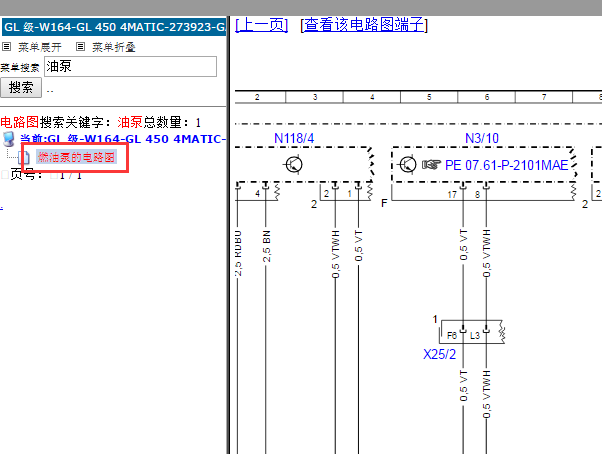Select the X25/2 connector label
The image size is (602, 454).
(440, 354)
